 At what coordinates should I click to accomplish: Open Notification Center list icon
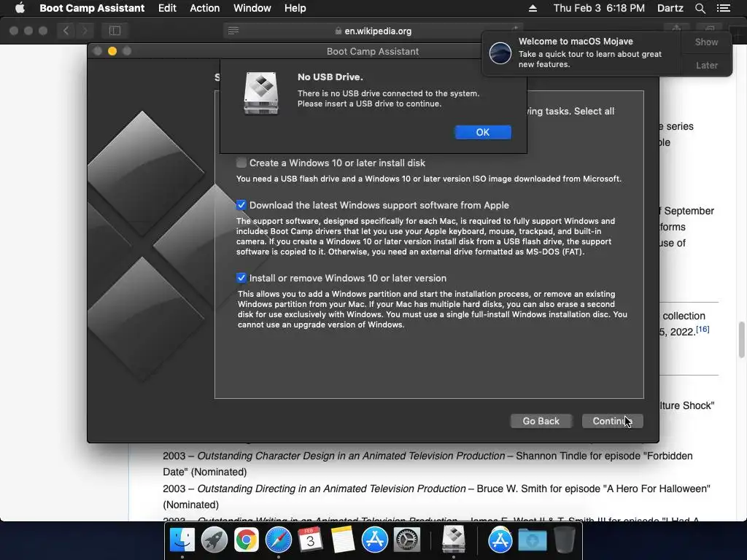click(x=724, y=8)
